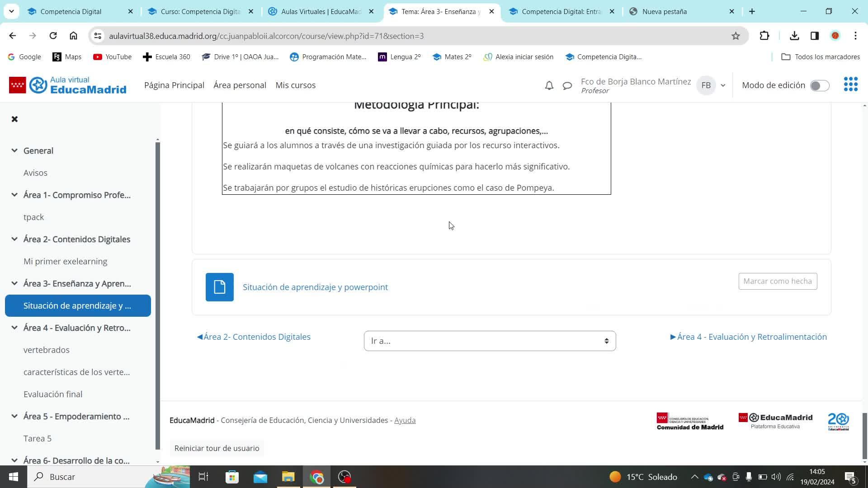Bookmark this page with star icon
The height and width of the screenshot is (488, 868).
coord(736,36)
